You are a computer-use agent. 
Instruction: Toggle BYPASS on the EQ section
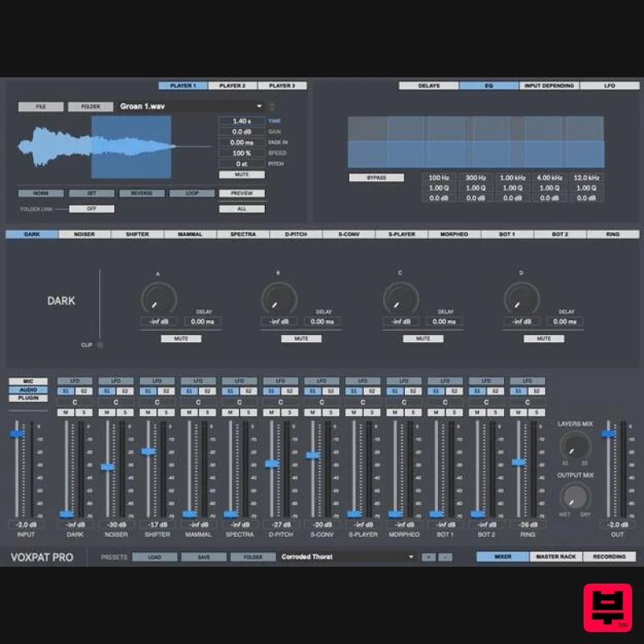[377, 177]
